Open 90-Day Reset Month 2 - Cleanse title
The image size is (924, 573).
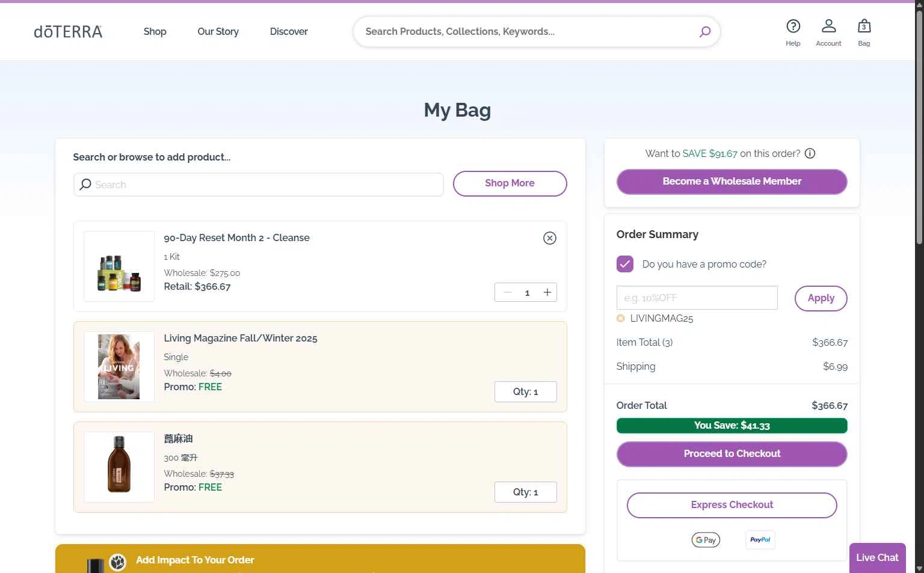click(x=236, y=237)
